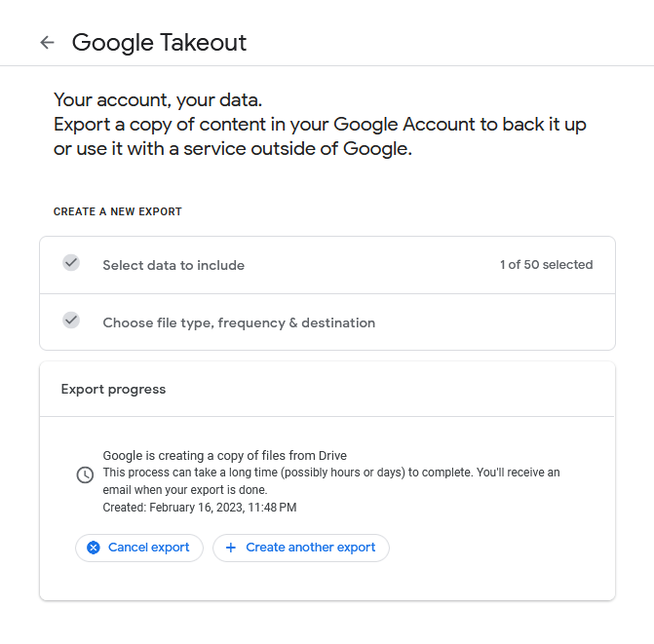Click the checkmark icon beside Select data to include
This screenshot has width=654, height=644.
point(71,263)
